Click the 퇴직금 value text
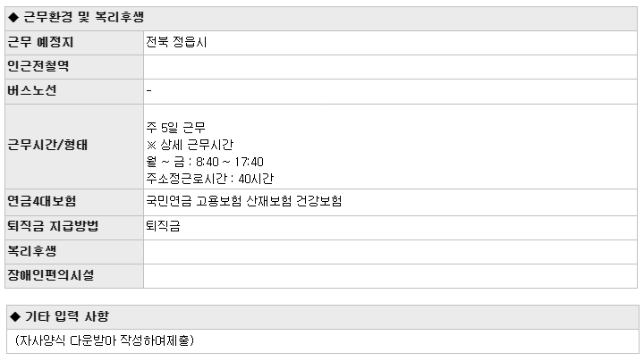This screenshot has height=361, width=644. pyautogui.click(x=163, y=226)
